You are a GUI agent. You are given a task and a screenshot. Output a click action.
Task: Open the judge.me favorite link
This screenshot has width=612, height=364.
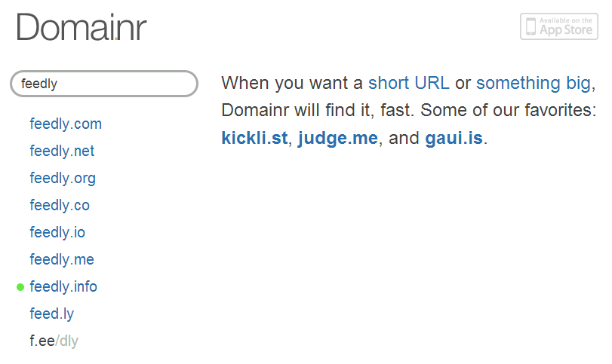pos(338,138)
